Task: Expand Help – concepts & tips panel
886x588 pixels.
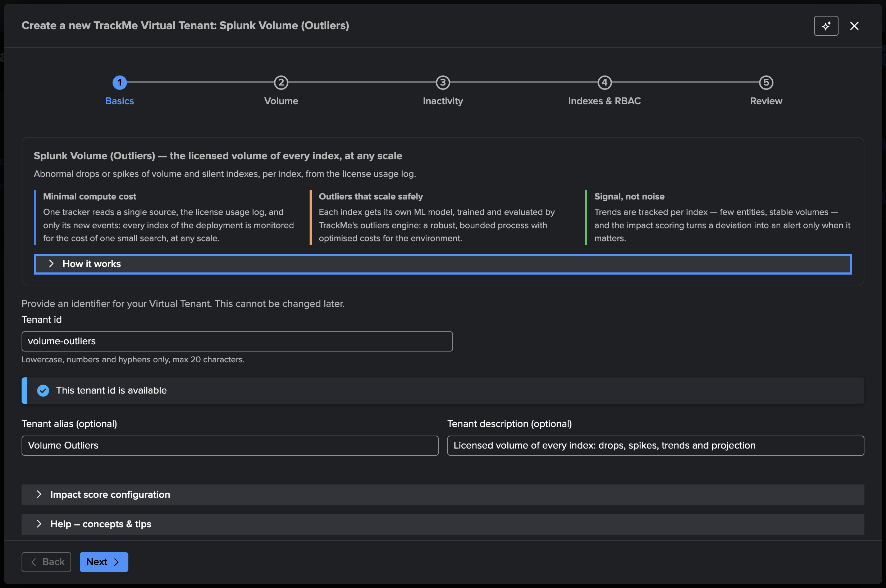Action: (443, 524)
